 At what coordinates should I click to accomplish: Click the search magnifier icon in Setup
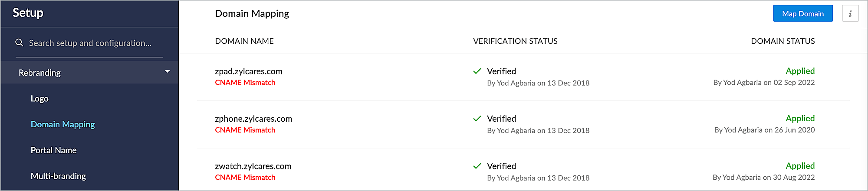(19, 43)
